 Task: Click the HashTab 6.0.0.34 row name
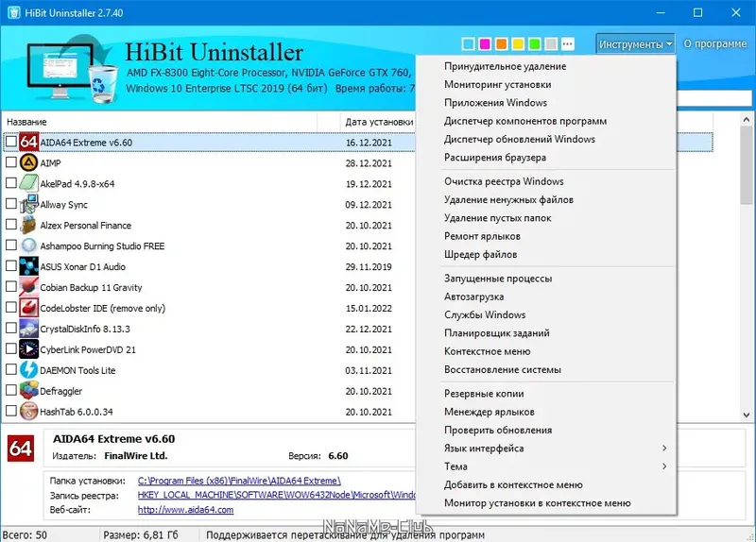pos(77,412)
